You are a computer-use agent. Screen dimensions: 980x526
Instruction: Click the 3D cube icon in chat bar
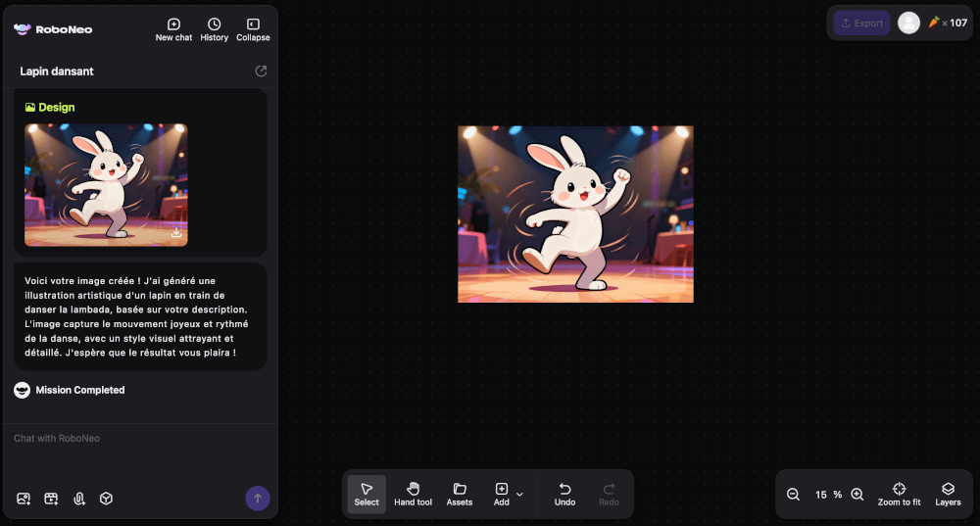click(106, 499)
